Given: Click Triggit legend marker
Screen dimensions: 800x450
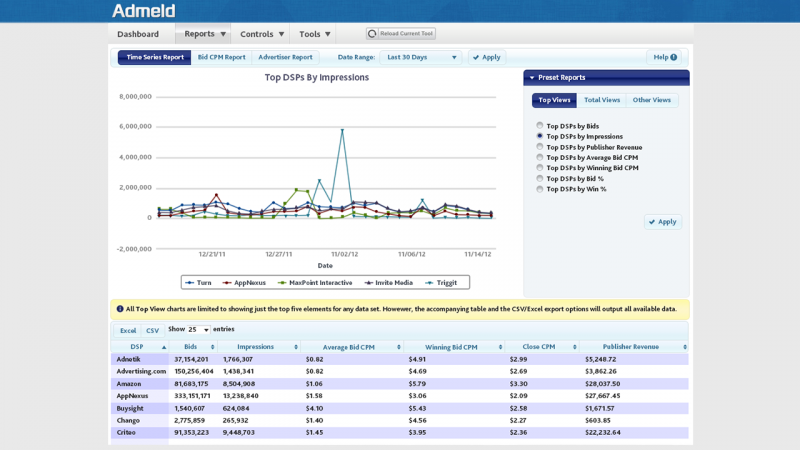Looking at the screenshot, I should tap(430, 283).
